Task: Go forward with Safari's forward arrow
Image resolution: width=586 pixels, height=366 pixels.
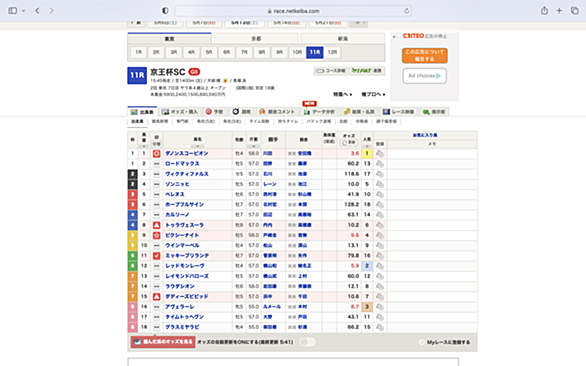Action: point(51,10)
